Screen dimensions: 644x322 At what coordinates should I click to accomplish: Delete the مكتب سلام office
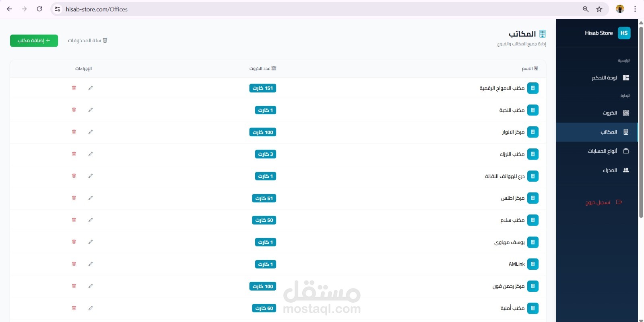[x=74, y=220]
